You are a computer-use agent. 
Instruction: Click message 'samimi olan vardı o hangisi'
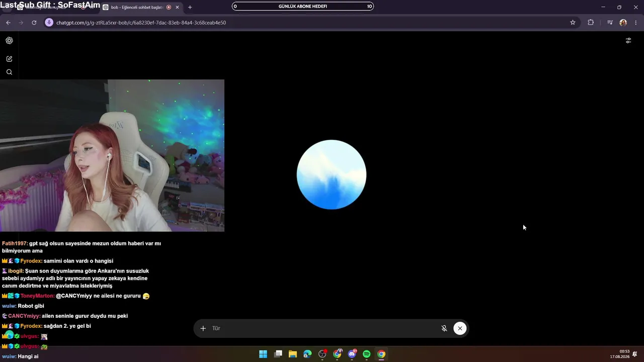[x=78, y=261]
